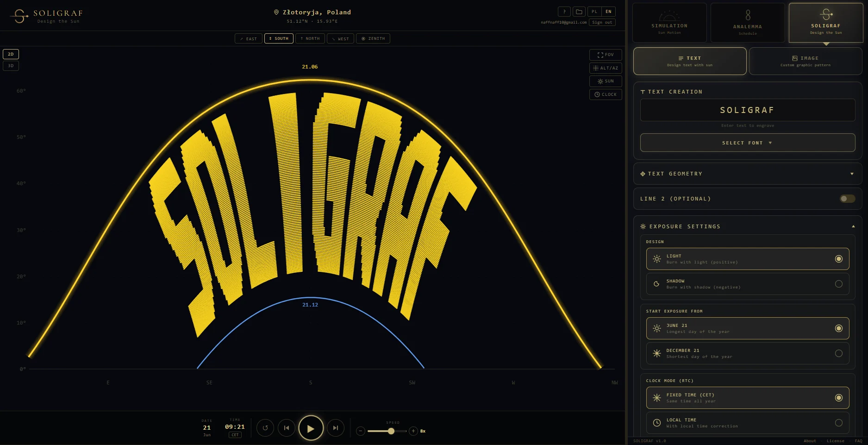Switch view to 2D mode
The width and height of the screenshot is (868, 445).
[11, 54]
